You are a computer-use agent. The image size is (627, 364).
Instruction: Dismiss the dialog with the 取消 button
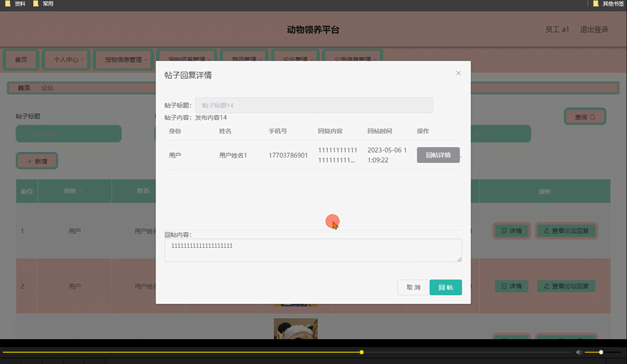click(413, 287)
